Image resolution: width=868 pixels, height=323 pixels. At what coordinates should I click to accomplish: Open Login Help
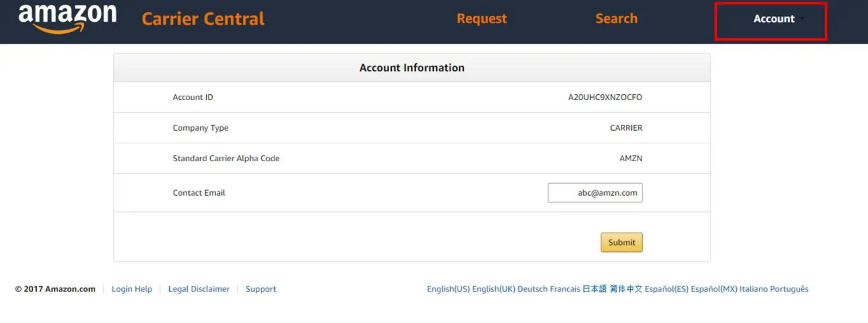[132, 289]
